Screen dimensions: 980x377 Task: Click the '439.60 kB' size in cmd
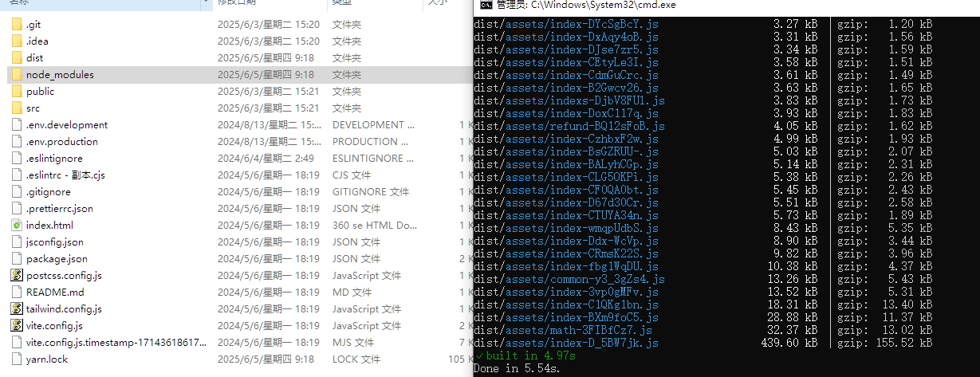(x=789, y=343)
